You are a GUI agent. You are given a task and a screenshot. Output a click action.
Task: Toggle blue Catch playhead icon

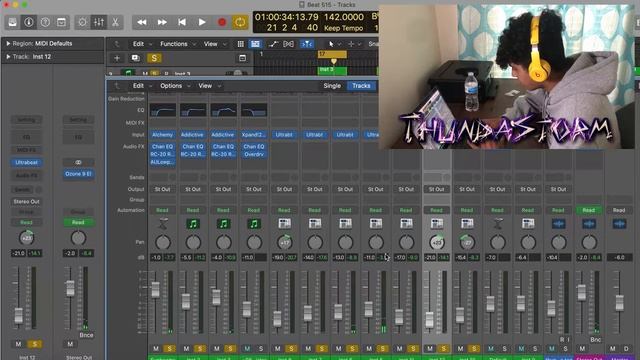(x=307, y=44)
